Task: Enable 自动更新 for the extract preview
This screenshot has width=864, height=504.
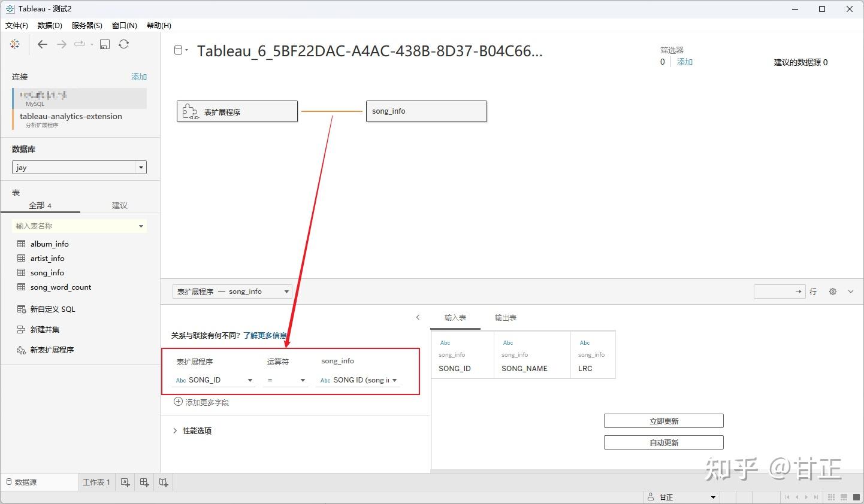Action: (x=663, y=442)
